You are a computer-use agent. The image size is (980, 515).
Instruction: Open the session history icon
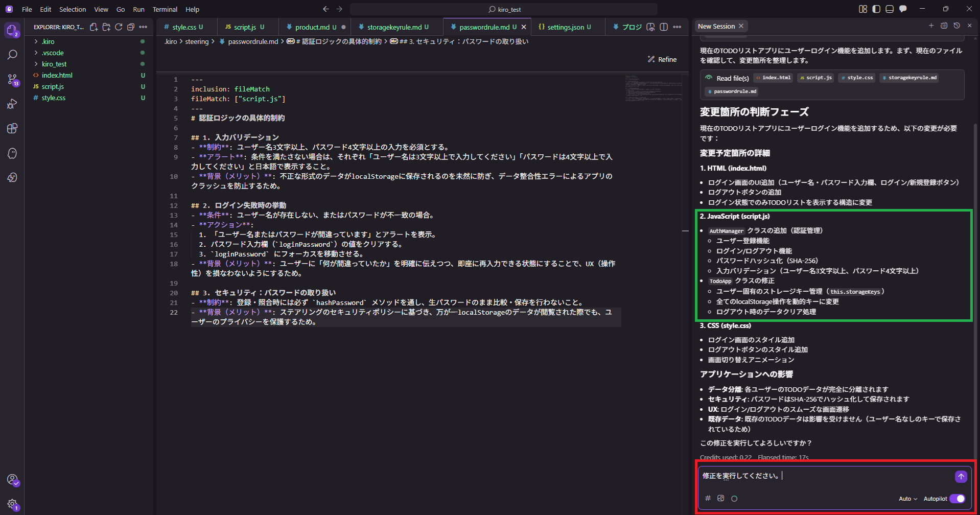[956, 25]
